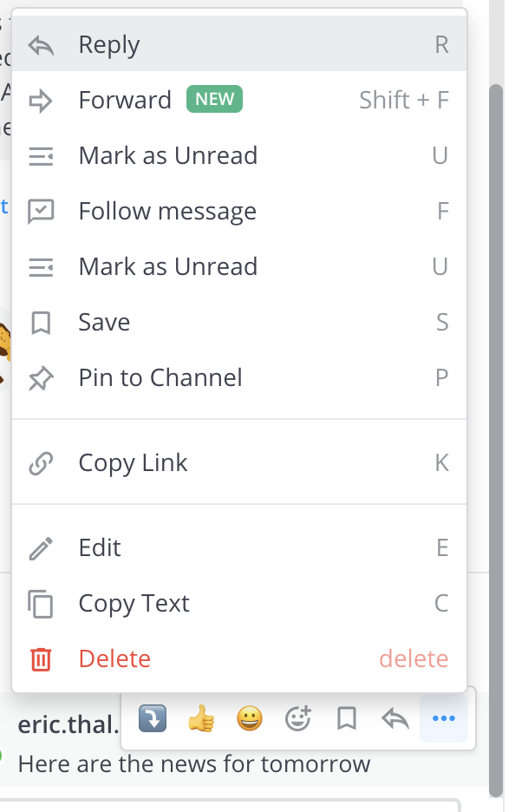Save the message with bookmark menu item
This screenshot has width=515, height=812.
tap(239, 322)
